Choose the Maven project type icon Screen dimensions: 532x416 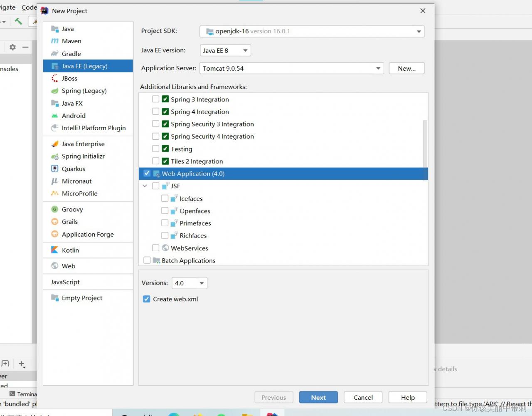coord(54,41)
